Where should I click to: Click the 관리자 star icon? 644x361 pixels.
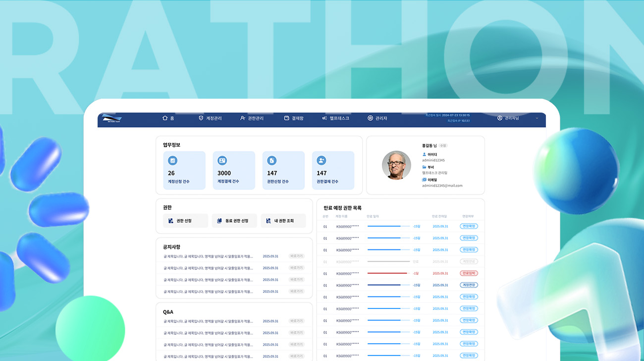(370, 118)
